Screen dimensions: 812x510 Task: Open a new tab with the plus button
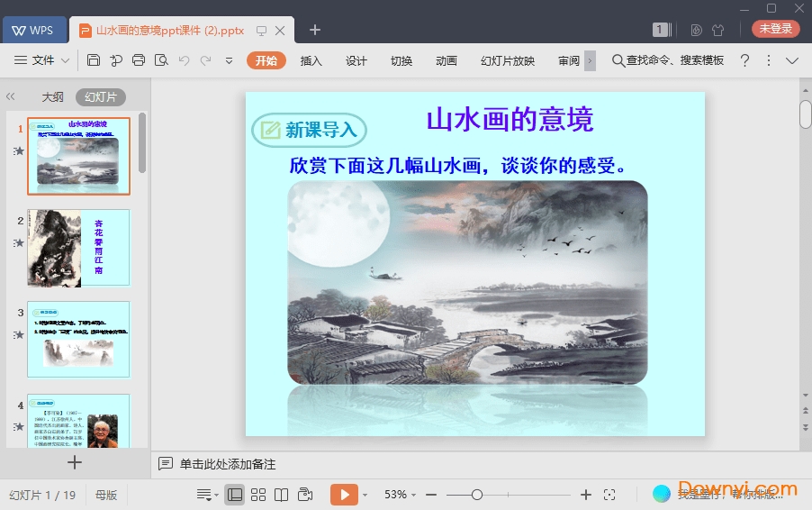tap(315, 30)
